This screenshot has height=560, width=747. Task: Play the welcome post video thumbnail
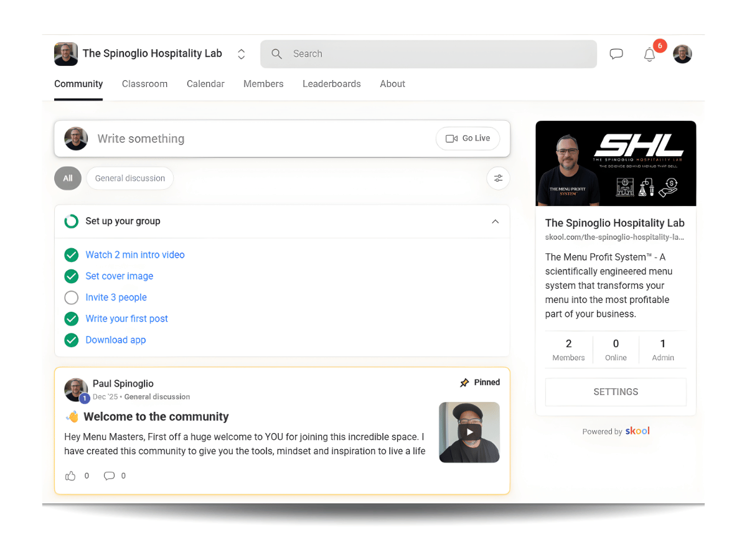pos(469,432)
